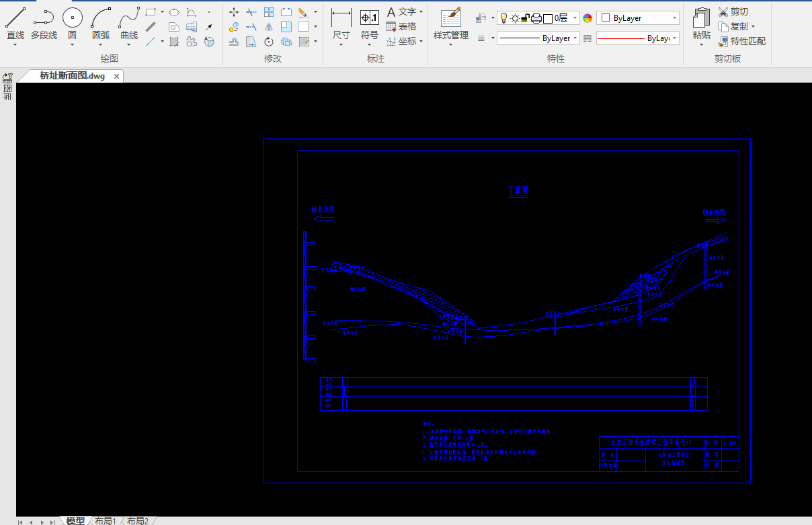
Task: Expand the 样式管理 dropdown arrow
Action: coord(450,45)
